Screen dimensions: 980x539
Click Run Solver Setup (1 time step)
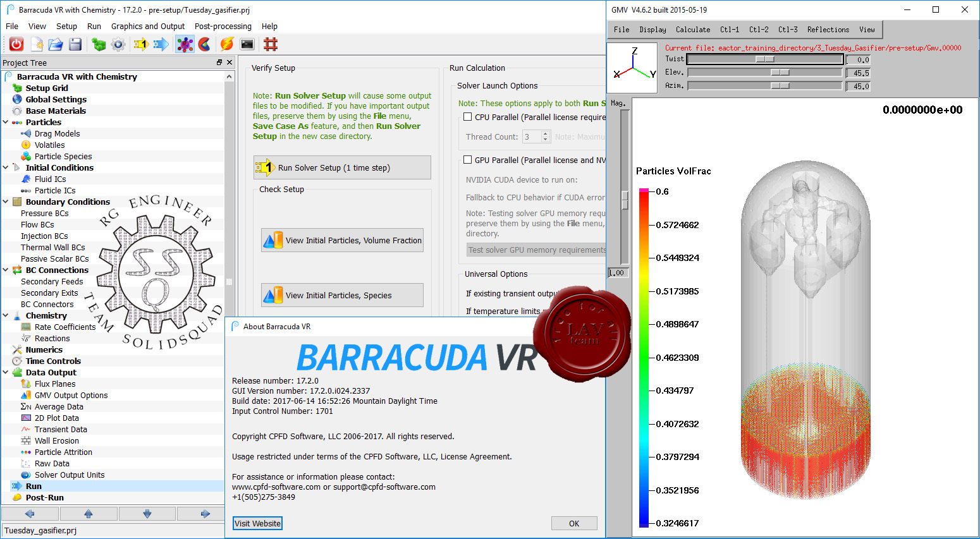tap(342, 167)
